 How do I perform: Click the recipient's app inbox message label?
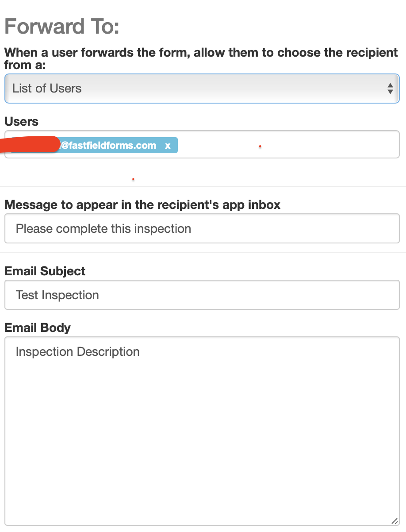[x=142, y=205]
